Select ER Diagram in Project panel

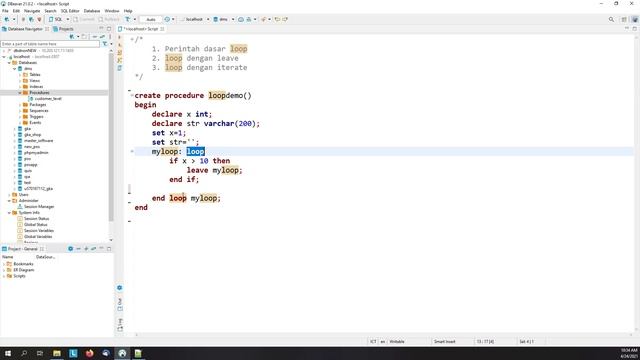24,270
